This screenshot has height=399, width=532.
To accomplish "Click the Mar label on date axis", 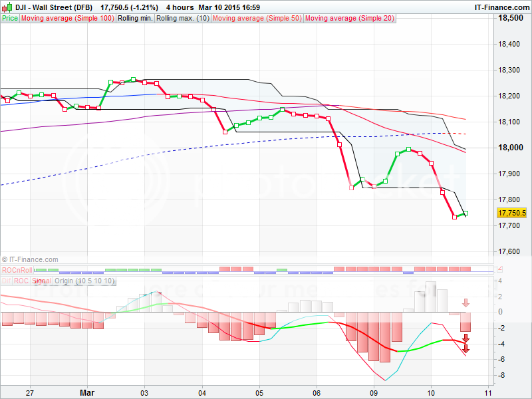I will coord(88,392).
